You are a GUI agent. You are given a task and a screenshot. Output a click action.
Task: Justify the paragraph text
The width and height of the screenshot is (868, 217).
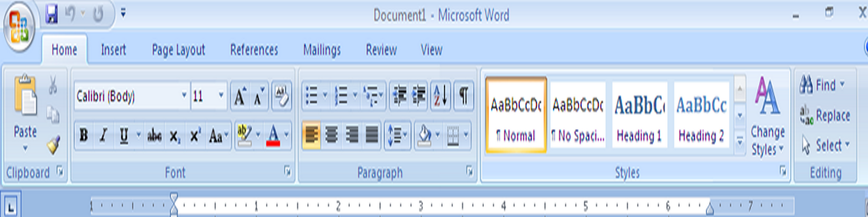(x=372, y=135)
